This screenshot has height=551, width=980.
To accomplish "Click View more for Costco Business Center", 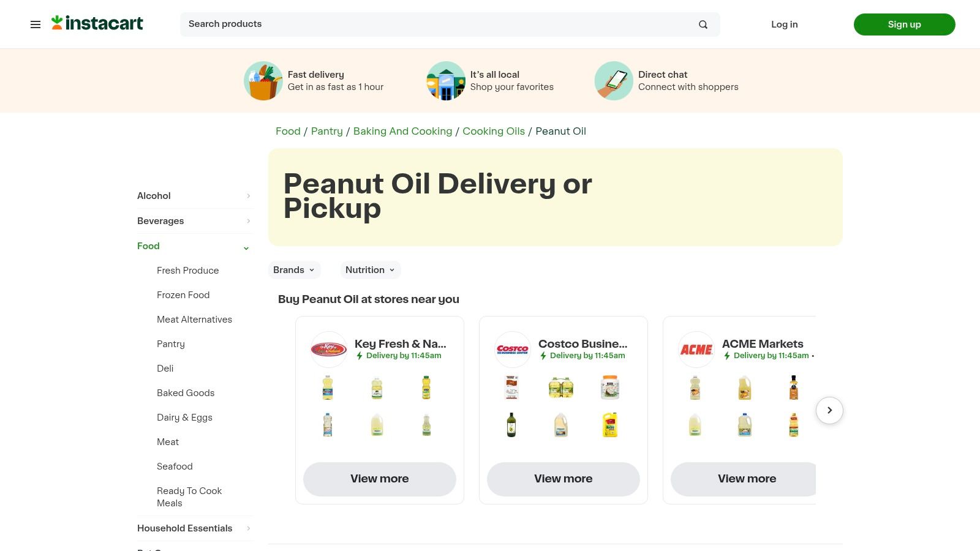I will pyautogui.click(x=563, y=479).
